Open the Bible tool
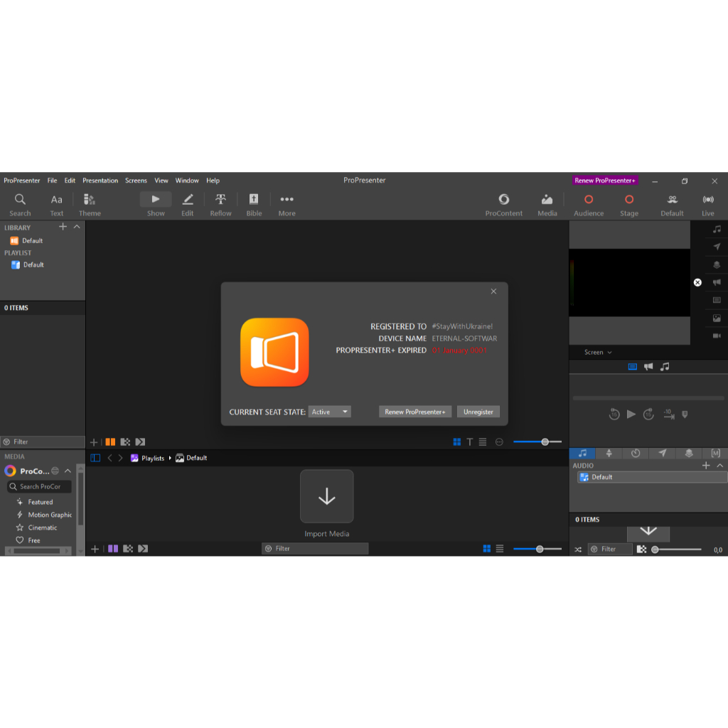This screenshot has width=728, height=728. coord(254,205)
